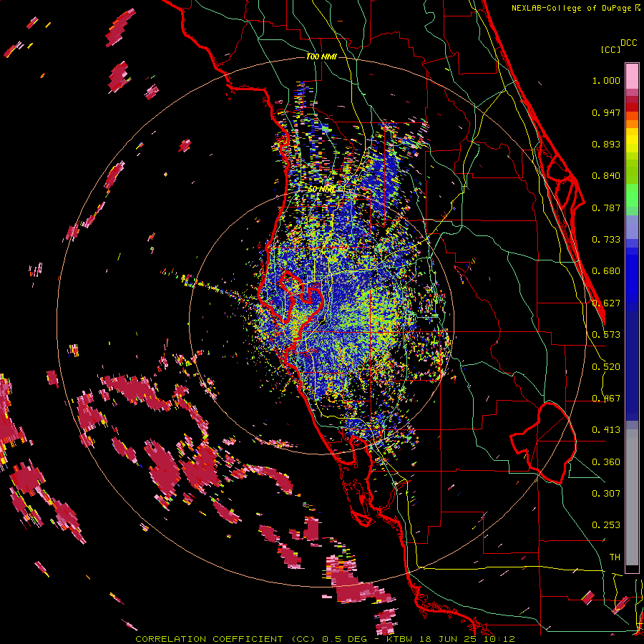Select the 0.893 legend value
The width and height of the screenshot is (644, 644).
point(606,144)
